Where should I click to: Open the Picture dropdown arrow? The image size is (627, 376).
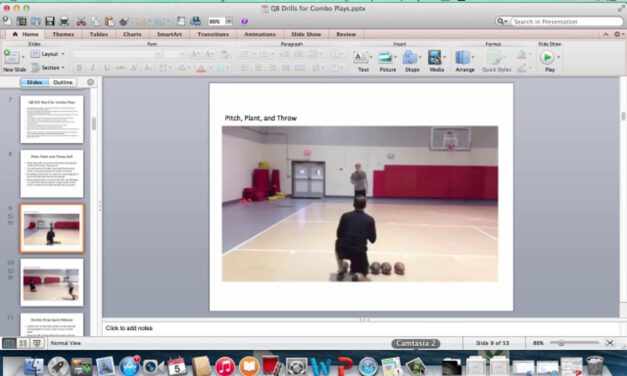click(395, 57)
